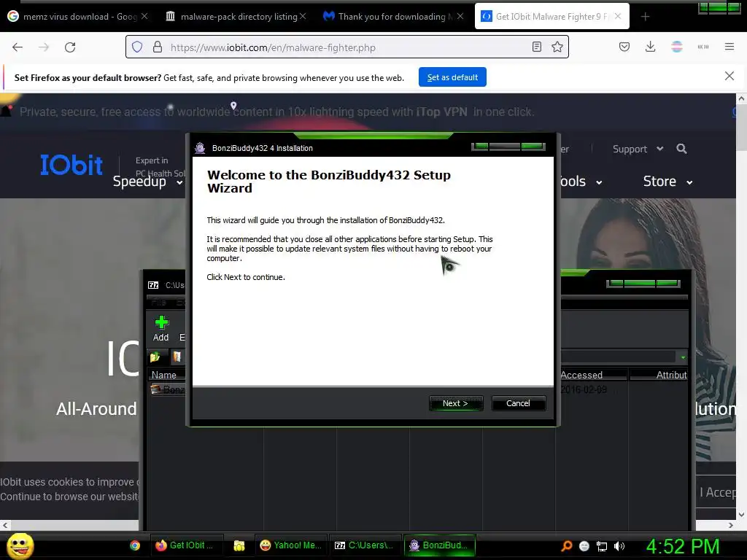Dismiss the Firefox default browser notification bar
The width and height of the screenshot is (747, 560).
pos(729,76)
